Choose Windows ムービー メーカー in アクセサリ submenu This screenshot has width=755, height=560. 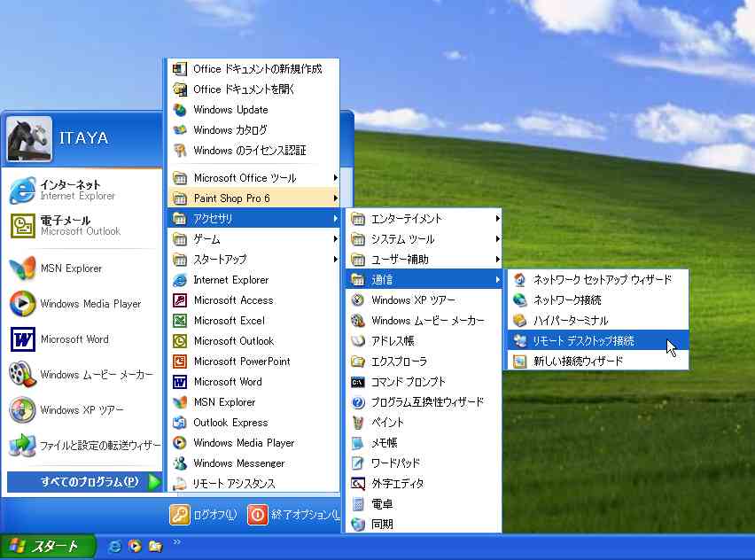point(424,320)
